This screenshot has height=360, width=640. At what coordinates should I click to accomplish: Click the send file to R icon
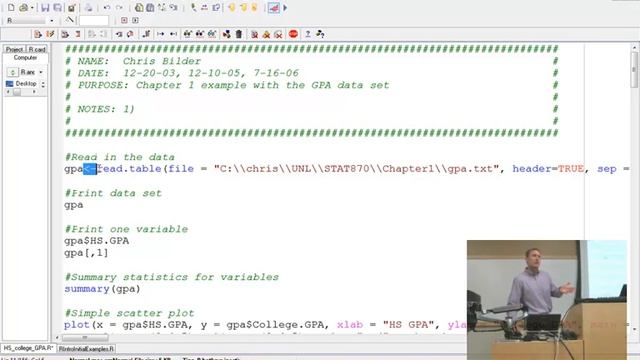(x=38, y=34)
